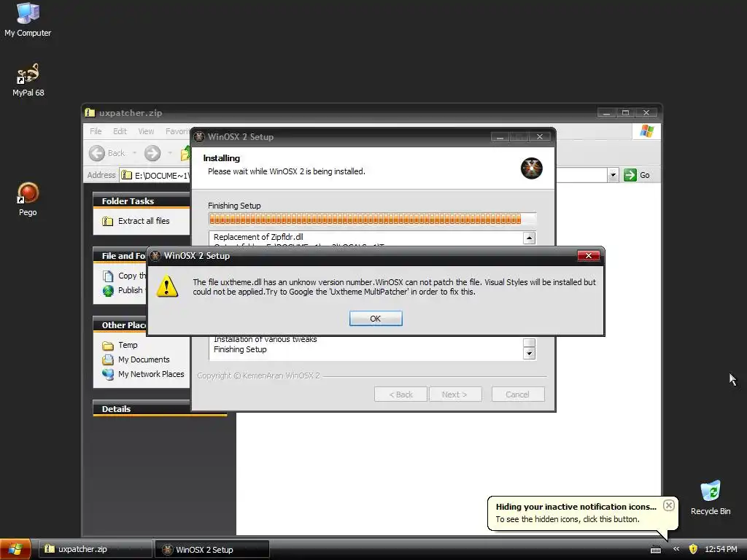Open My Documents in Other Places
The image size is (747, 560).
(x=144, y=359)
